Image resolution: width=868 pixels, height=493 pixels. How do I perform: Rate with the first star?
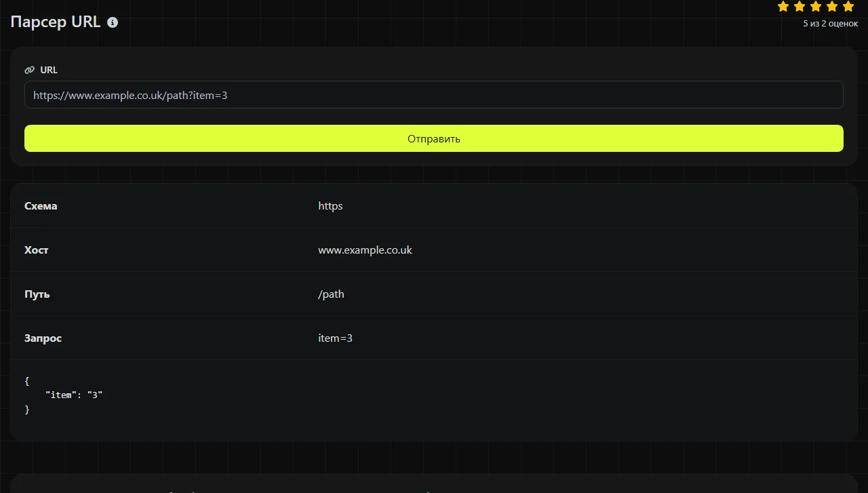point(783,7)
